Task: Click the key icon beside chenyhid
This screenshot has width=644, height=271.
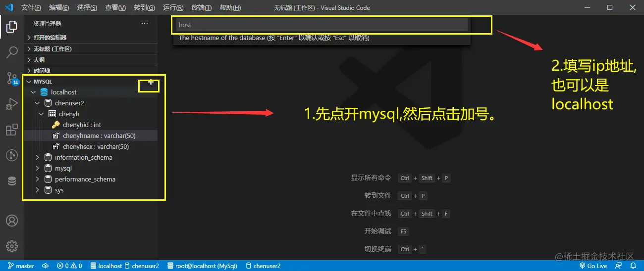Action: pyautogui.click(x=56, y=125)
